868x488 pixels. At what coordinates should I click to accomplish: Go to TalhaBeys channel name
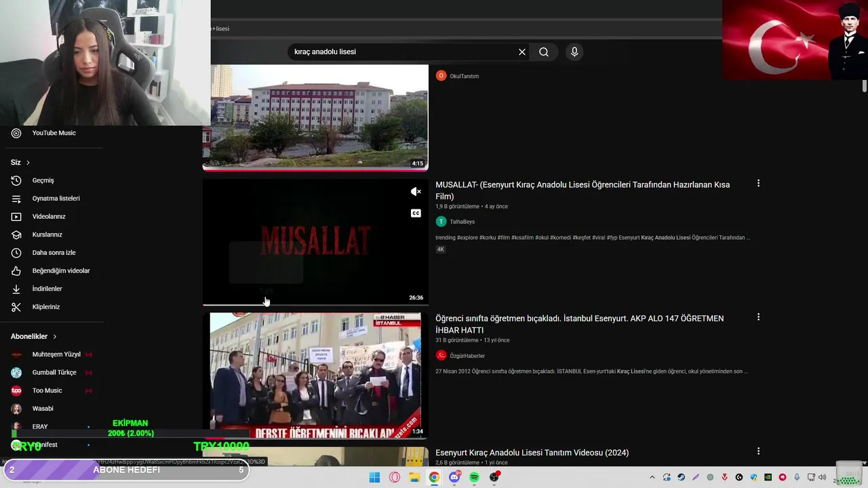point(462,222)
